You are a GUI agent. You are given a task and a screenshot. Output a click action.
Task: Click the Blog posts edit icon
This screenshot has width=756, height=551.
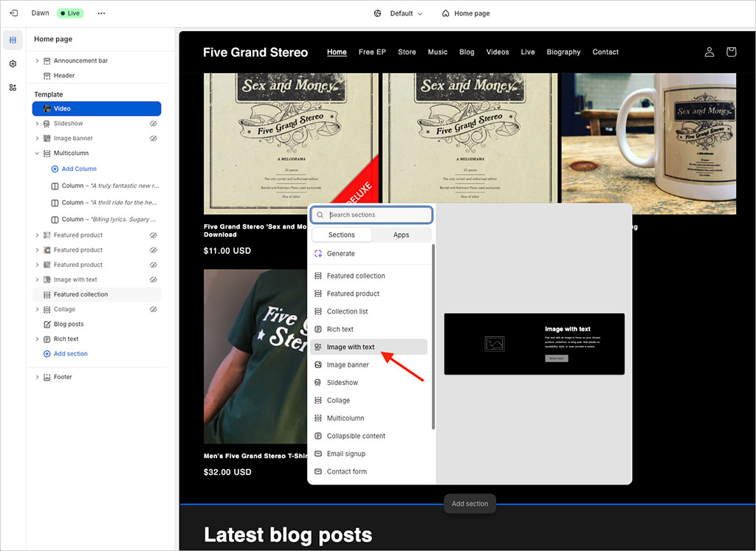[47, 324]
